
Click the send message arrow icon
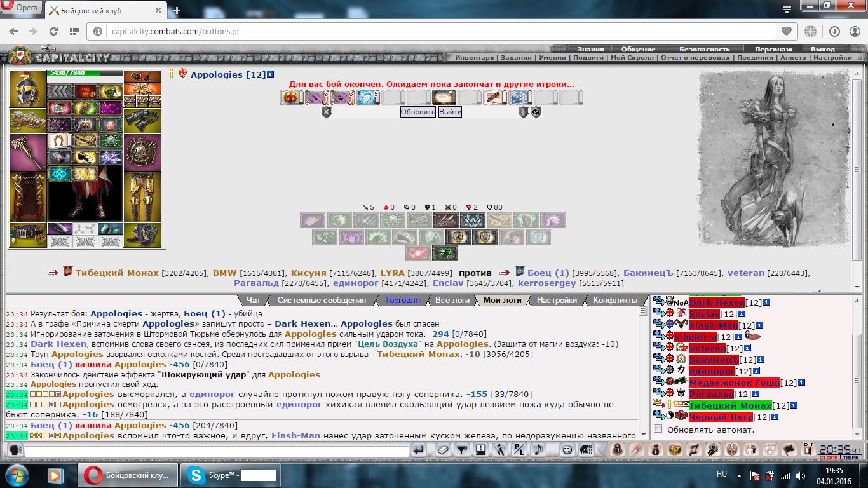pos(419,450)
